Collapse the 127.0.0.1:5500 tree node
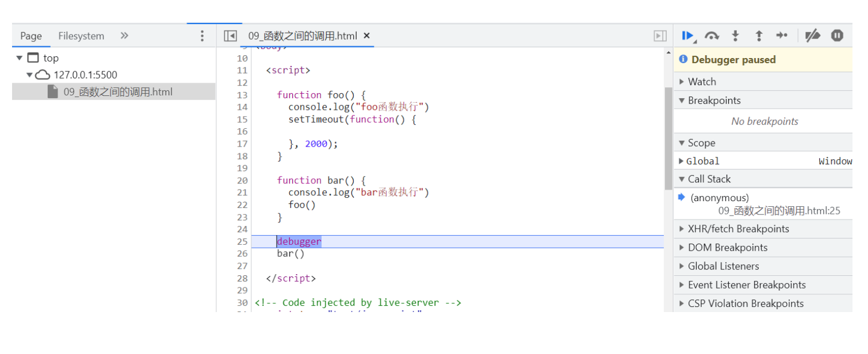This screenshot has width=868, height=354. (29, 75)
